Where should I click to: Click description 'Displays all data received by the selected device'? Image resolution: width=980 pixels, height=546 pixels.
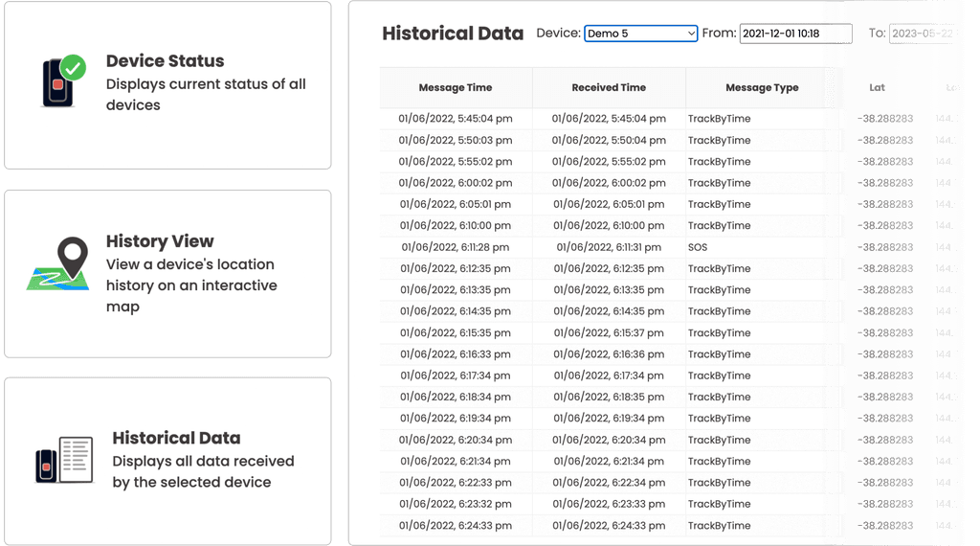(203, 471)
